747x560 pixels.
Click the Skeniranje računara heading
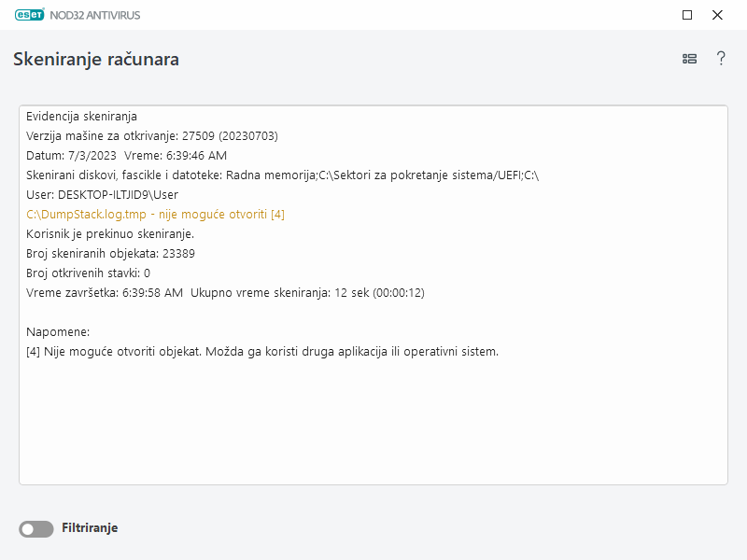click(96, 59)
